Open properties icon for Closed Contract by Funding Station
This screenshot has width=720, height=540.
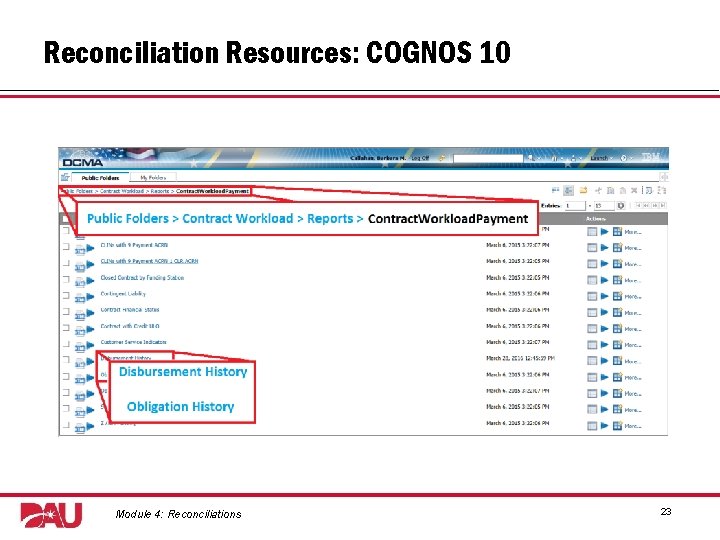click(x=592, y=280)
